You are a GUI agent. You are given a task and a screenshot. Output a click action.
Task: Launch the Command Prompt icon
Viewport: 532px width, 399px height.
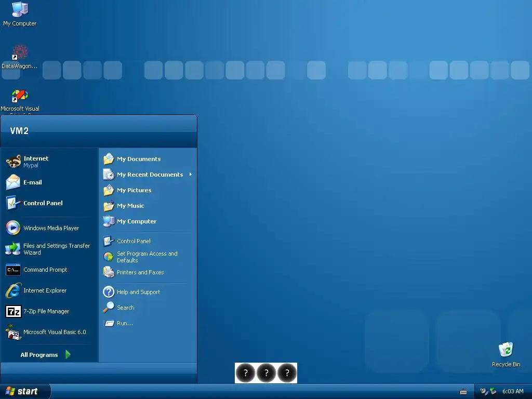[13, 270]
